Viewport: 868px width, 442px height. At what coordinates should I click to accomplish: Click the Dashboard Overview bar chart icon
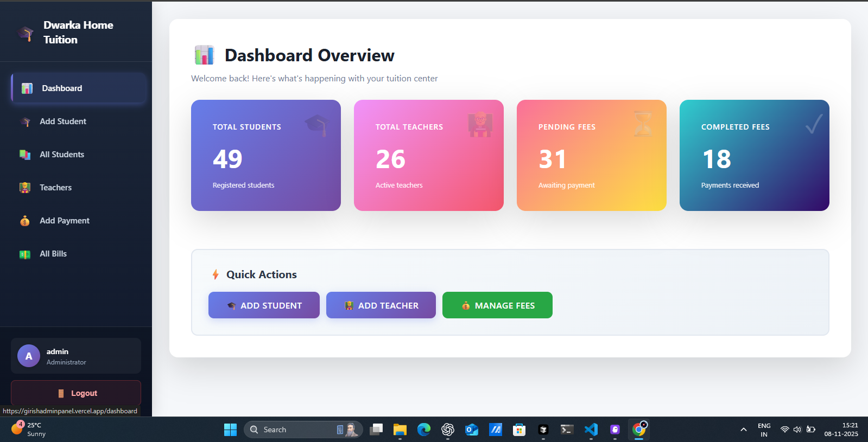coord(204,55)
